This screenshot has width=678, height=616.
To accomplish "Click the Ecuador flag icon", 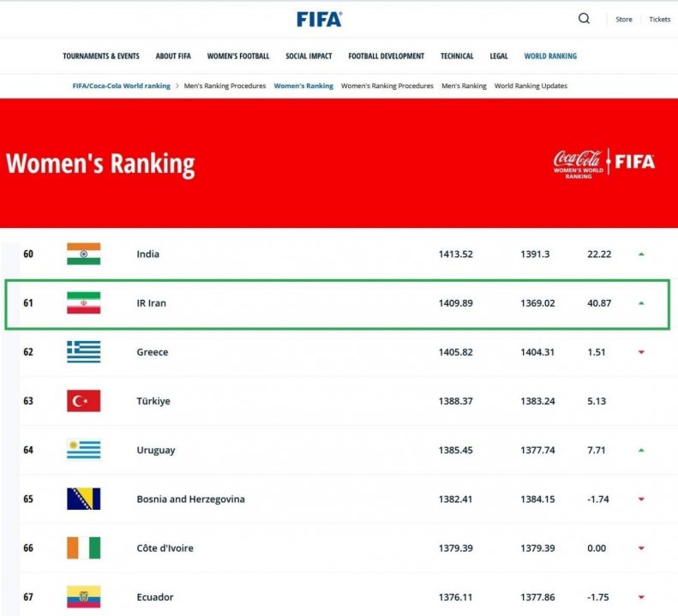I will (83, 597).
